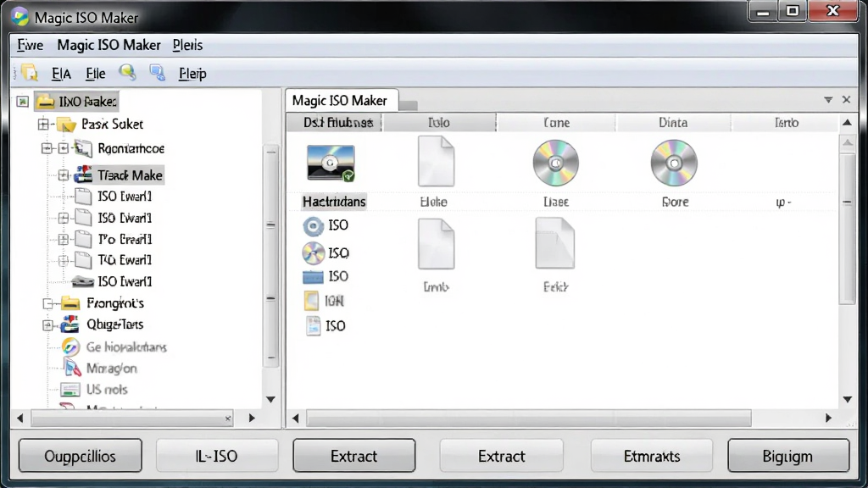
Task: Click the Ge hionalurtans globe icon
Action: point(70,347)
